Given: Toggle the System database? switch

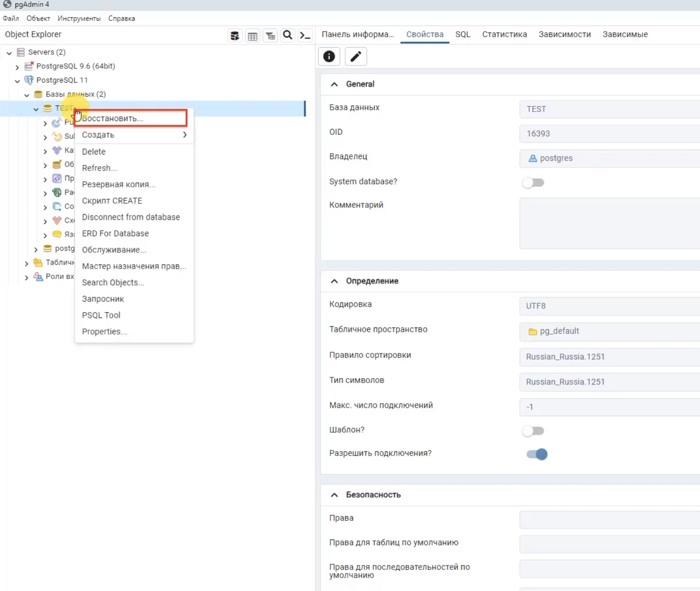Looking at the screenshot, I should pos(533,183).
